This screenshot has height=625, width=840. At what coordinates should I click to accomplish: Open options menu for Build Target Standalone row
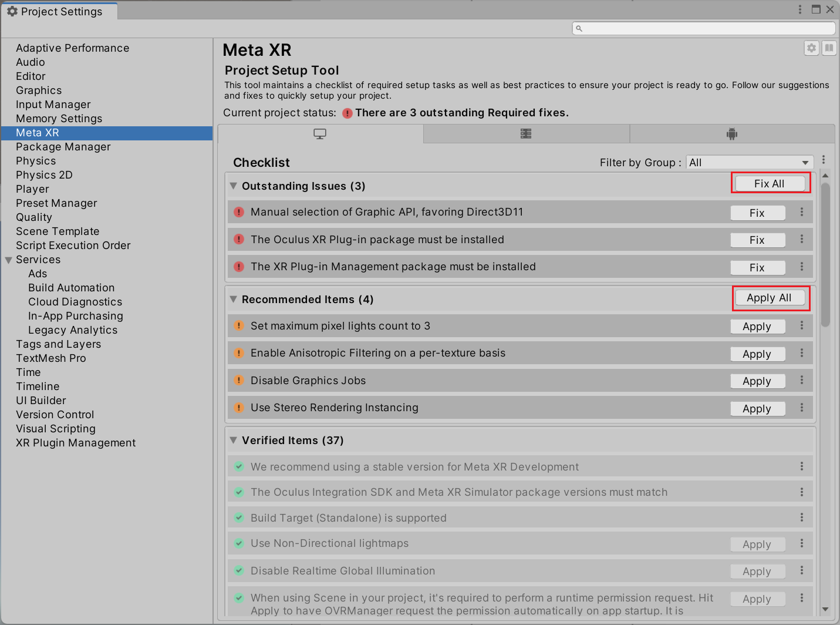click(x=802, y=517)
